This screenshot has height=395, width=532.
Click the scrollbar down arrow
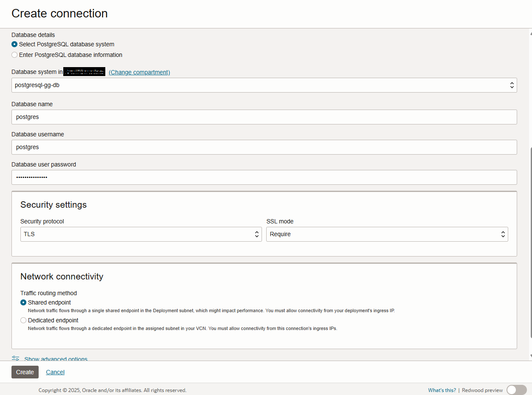[530, 356]
